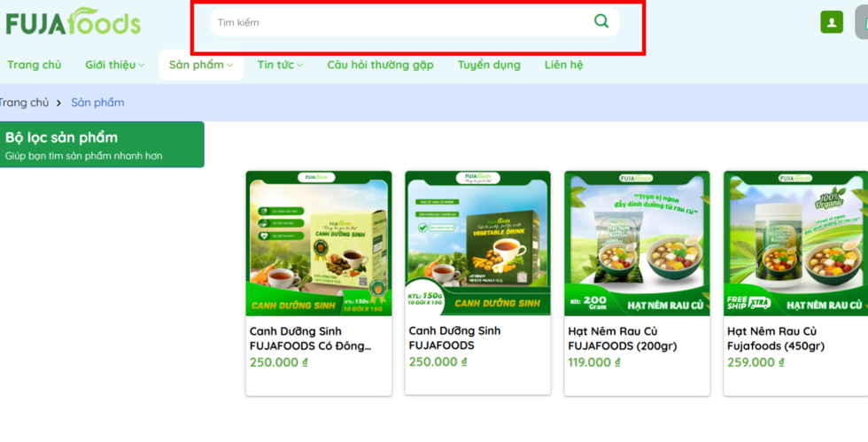The image size is (868, 442).
Task: Click the FUJAfoods logo
Action: pos(73,21)
